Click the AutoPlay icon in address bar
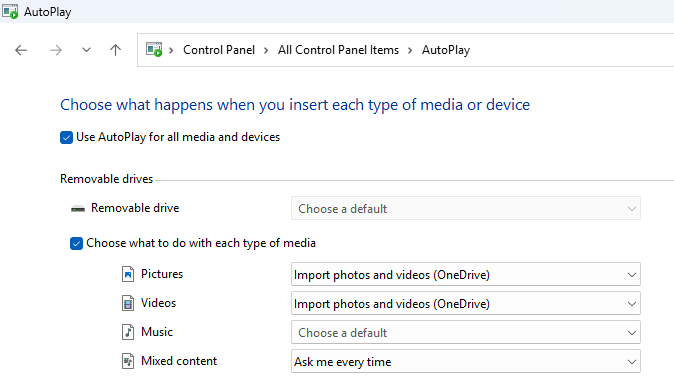Image resolution: width=674 pixels, height=390 pixels. click(x=154, y=49)
